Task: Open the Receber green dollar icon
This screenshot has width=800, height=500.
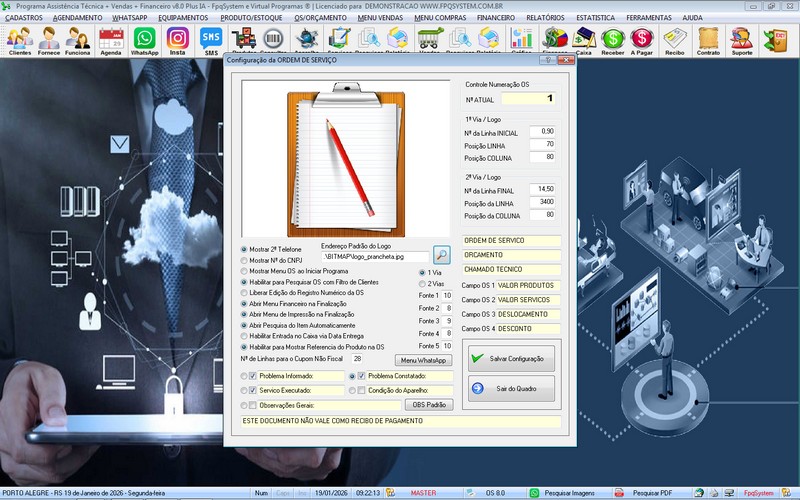Action: click(x=613, y=40)
